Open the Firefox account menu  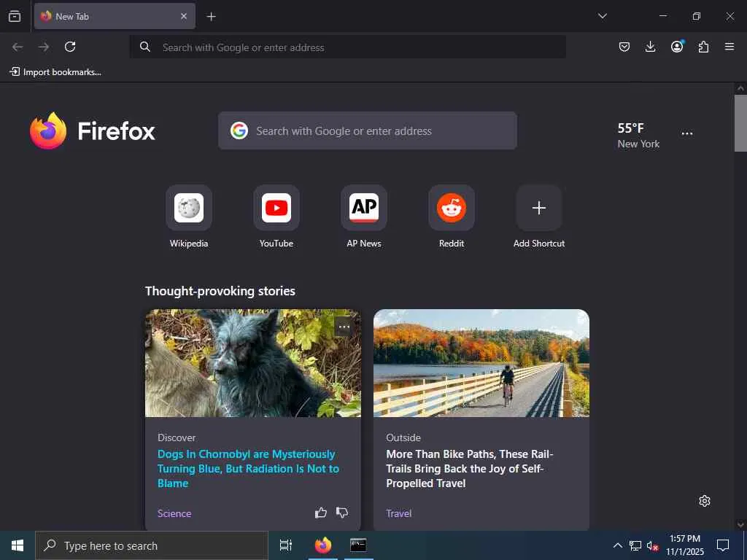point(677,46)
